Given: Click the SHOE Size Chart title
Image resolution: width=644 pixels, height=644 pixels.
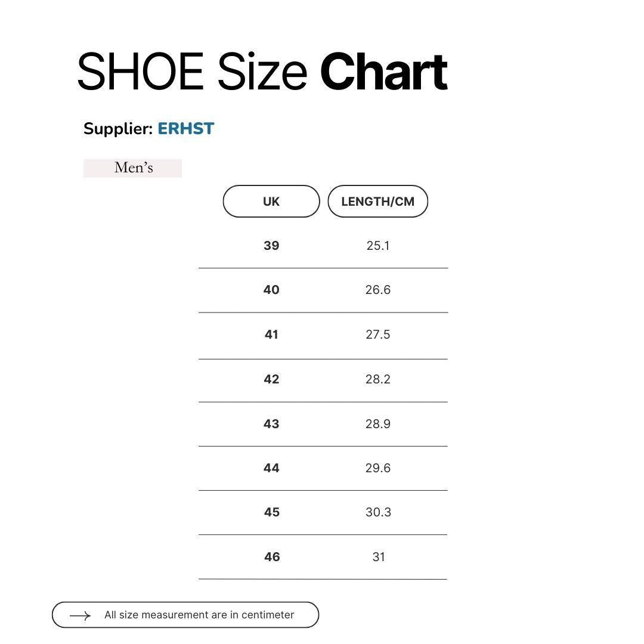Looking at the screenshot, I should click(x=262, y=72).
